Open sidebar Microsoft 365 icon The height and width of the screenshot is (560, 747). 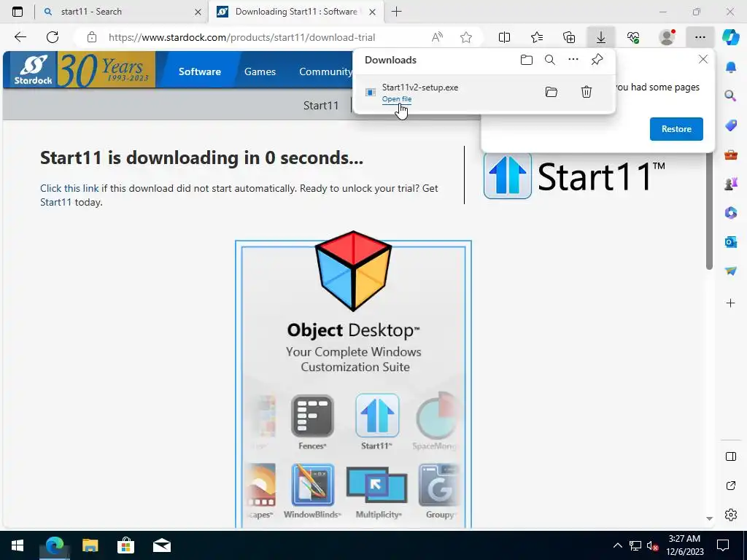[x=731, y=212]
